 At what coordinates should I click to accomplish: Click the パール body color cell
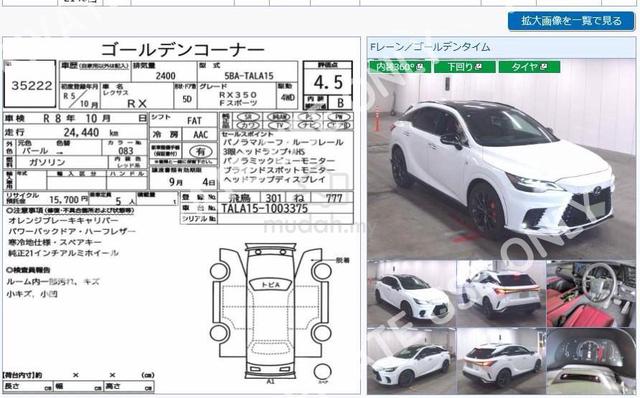[36, 151]
